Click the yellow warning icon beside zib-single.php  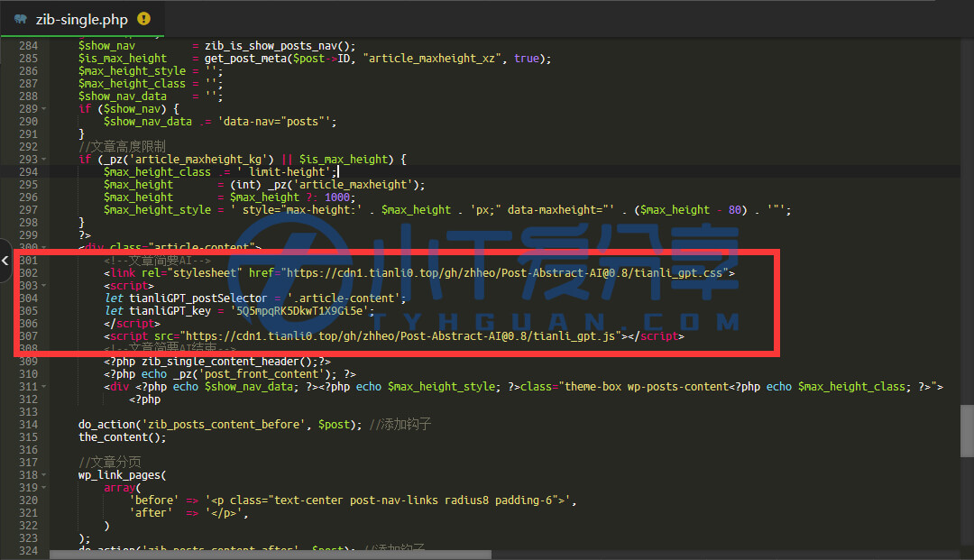[x=144, y=18]
